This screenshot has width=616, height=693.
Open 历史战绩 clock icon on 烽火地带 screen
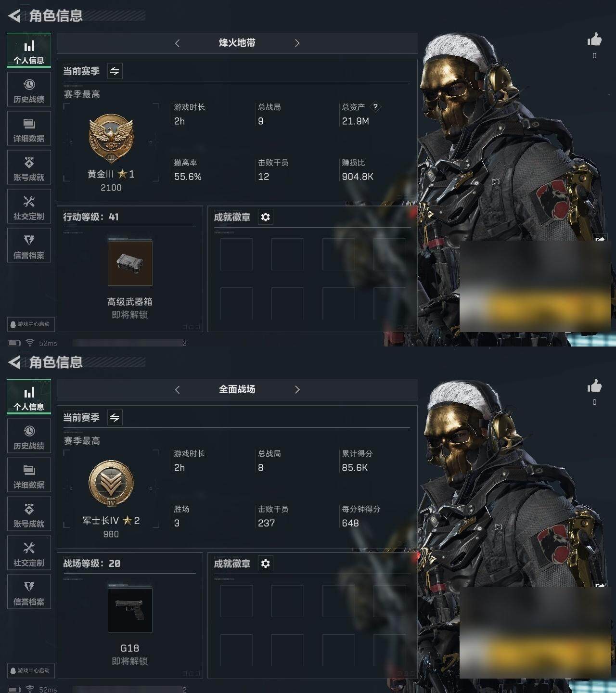(x=29, y=85)
